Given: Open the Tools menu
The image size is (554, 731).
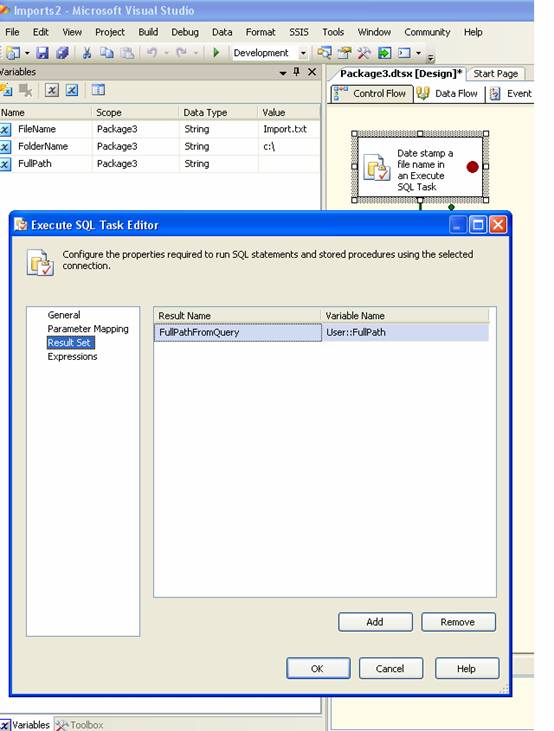Looking at the screenshot, I should 333,32.
